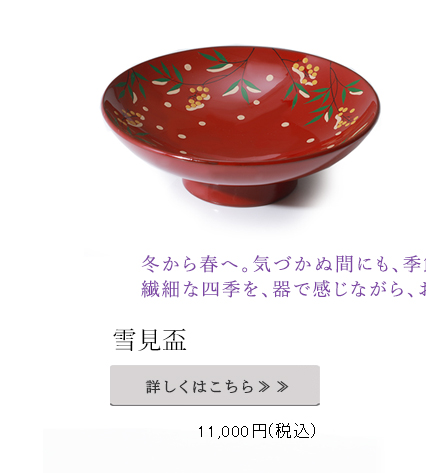Viewport: 426px width, 473px height.
Task: Click the 盃 character in the product name
Action: pos(174,340)
